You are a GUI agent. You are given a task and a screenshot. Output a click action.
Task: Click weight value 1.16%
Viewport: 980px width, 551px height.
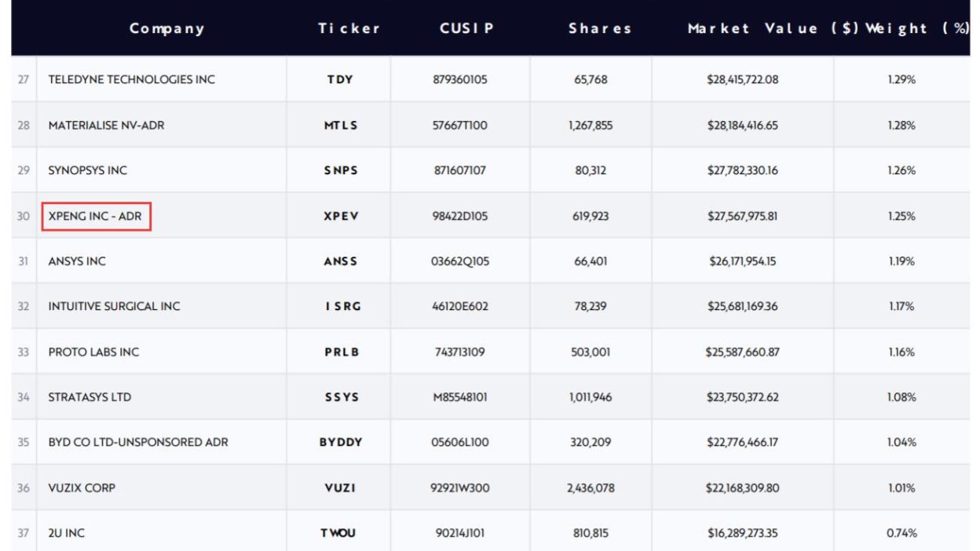tap(901, 352)
